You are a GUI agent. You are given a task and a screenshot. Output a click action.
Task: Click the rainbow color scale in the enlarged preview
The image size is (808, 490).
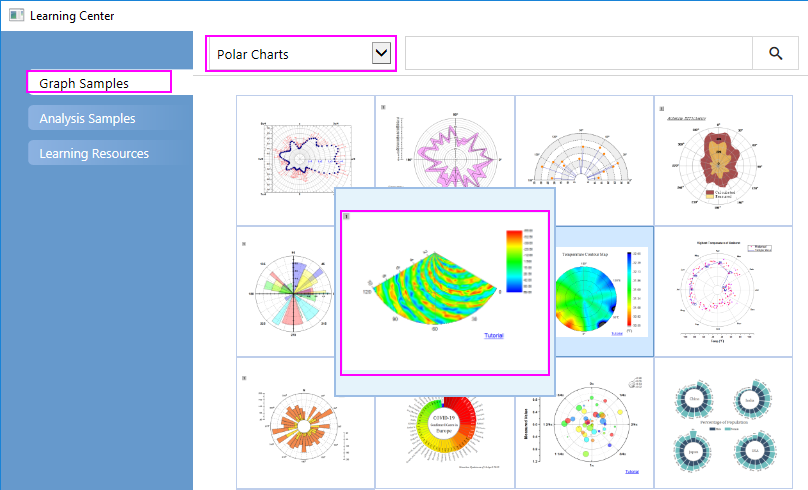click(513, 260)
